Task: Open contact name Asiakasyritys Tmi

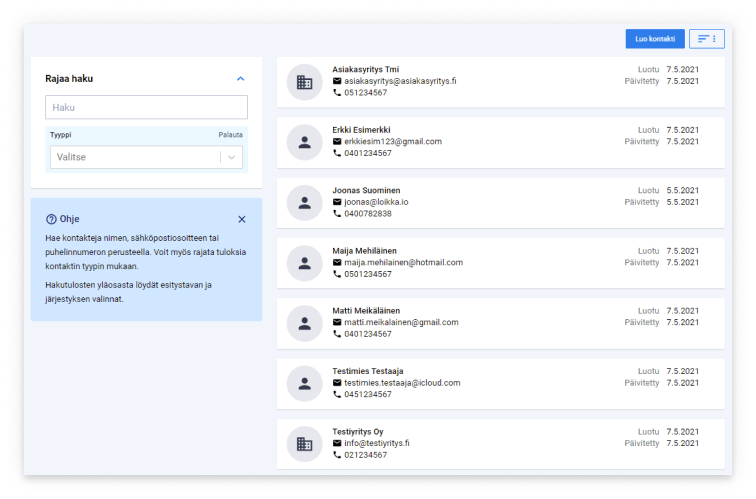Action: pyautogui.click(x=365, y=69)
